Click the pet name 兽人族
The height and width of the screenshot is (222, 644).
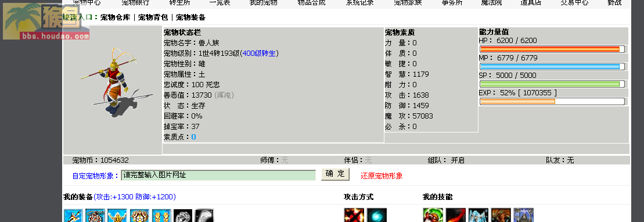click(208, 43)
